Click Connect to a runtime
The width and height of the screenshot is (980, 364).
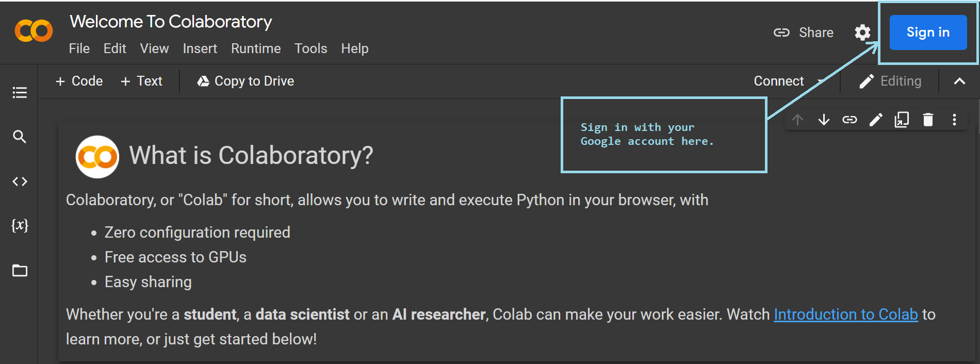(779, 81)
